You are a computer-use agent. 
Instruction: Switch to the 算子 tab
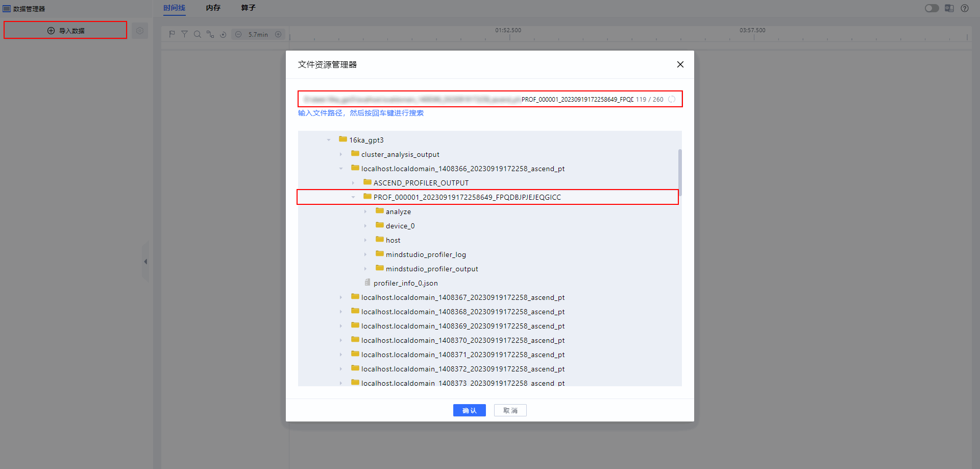248,8
